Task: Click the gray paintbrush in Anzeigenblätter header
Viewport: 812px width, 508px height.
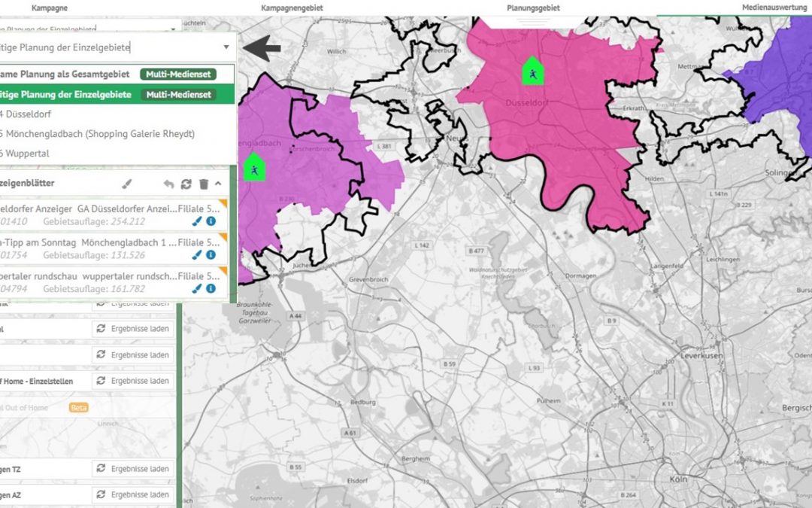Action: pos(127,184)
